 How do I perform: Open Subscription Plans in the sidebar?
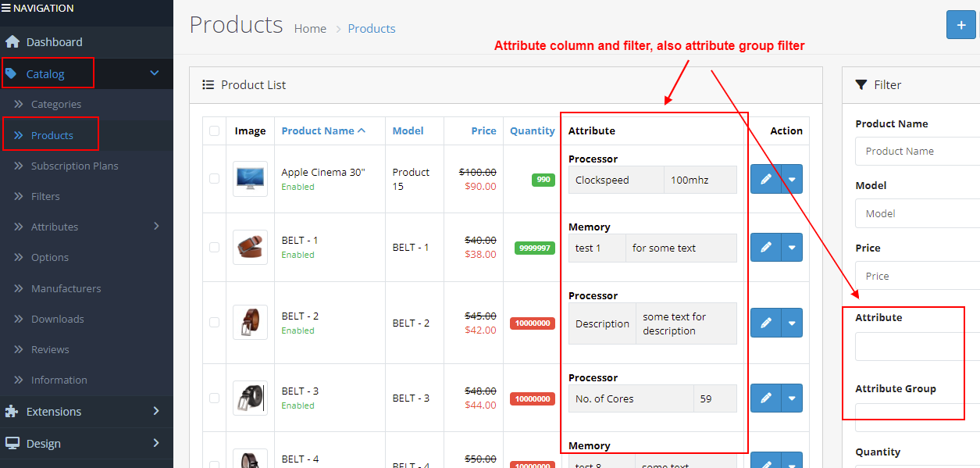(x=74, y=166)
